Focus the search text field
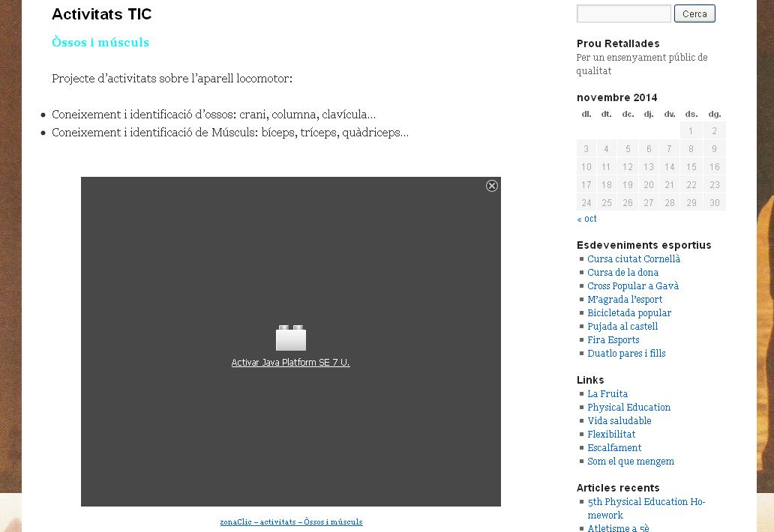Screen dimensions: 774x532 tap(623, 13)
